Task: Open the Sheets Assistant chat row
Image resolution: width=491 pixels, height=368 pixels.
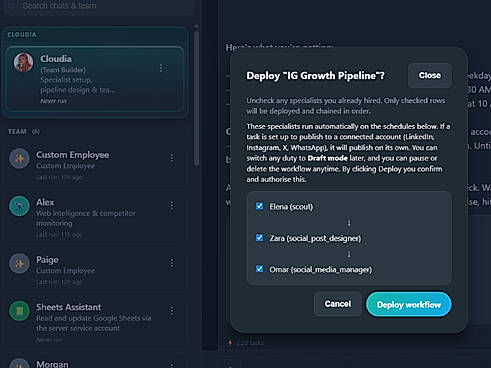Action: pyautogui.click(x=95, y=322)
